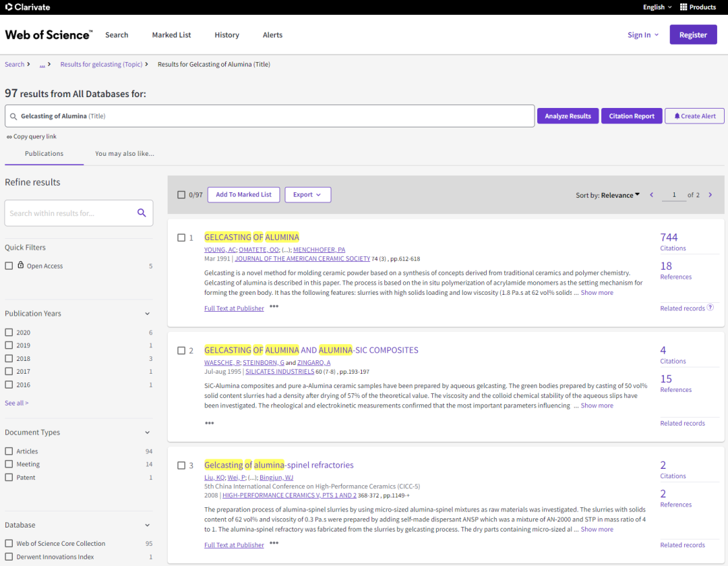Go to previous results page arrow
This screenshot has width=728, height=566.
(x=651, y=195)
